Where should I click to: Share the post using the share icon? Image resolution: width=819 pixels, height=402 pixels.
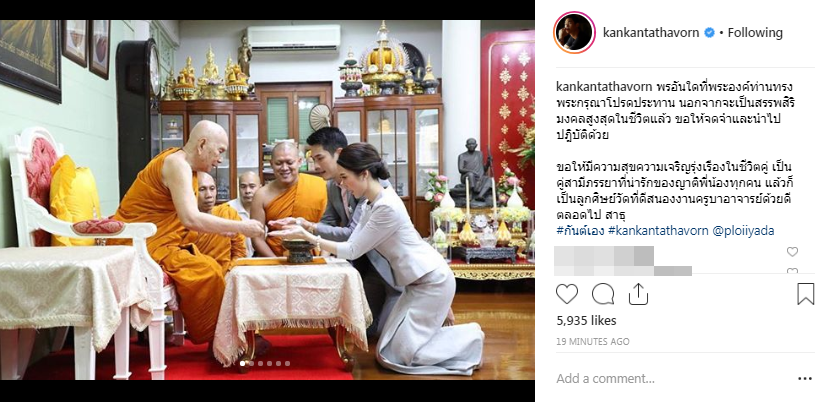638,294
